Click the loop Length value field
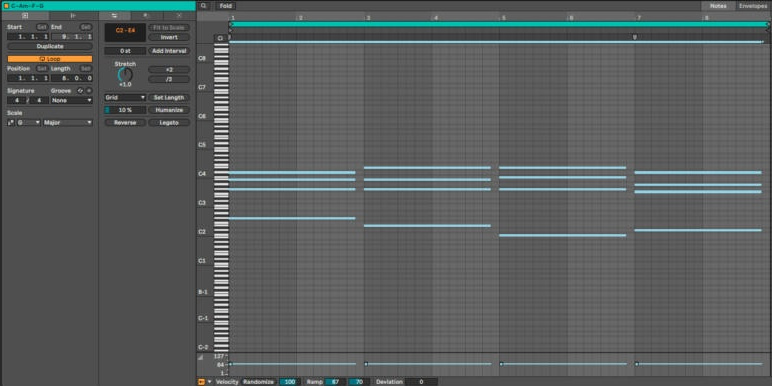The width and height of the screenshot is (772, 386). point(72,78)
